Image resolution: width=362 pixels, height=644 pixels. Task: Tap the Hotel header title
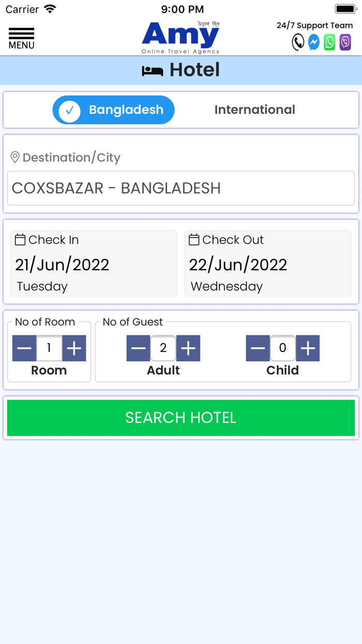pos(181,70)
